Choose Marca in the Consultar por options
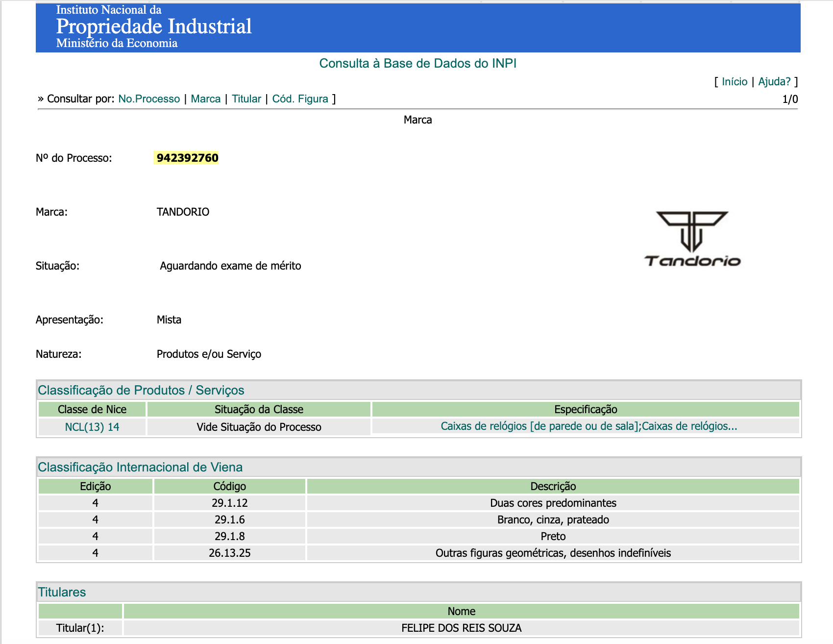Image resolution: width=833 pixels, height=644 pixels. coord(205,99)
